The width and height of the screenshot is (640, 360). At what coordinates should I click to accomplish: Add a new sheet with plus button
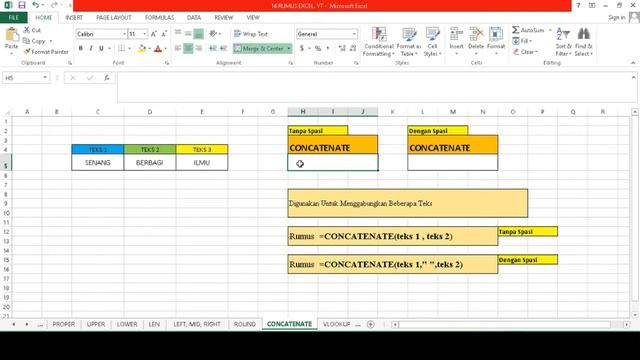coord(371,324)
